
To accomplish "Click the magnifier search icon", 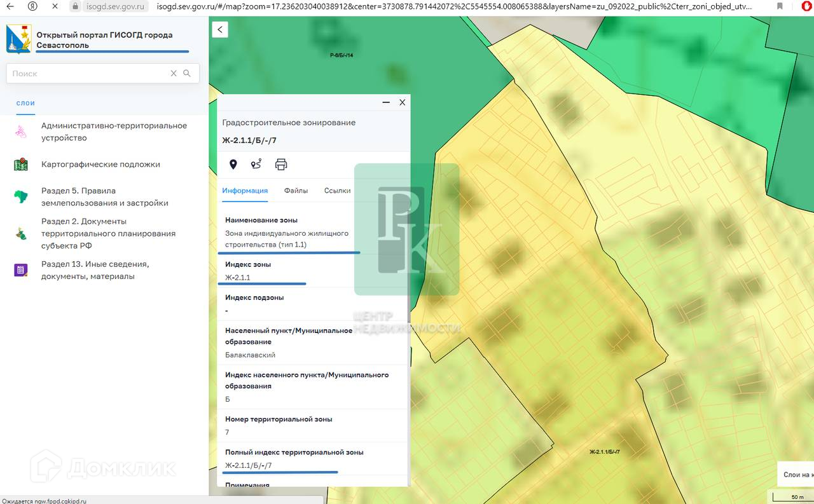I will coord(187,74).
